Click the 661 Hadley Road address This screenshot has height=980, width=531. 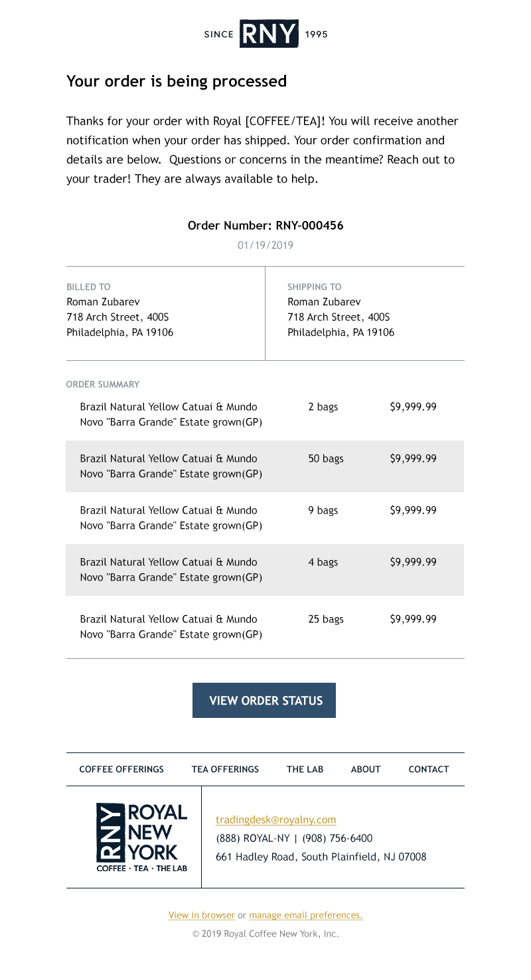click(321, 857)
